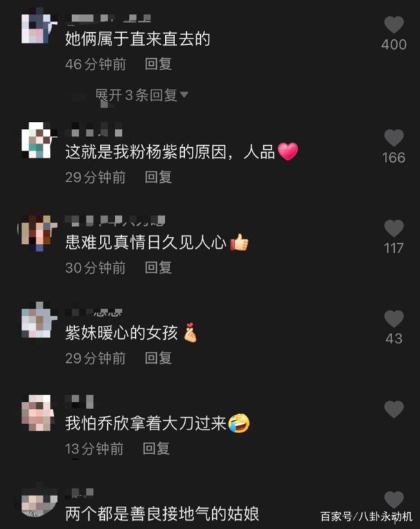The image size is (420, 529).
Task: Like the 两个都是善良接地气的姑娘 comment
Action: click(x=393, y=500)
